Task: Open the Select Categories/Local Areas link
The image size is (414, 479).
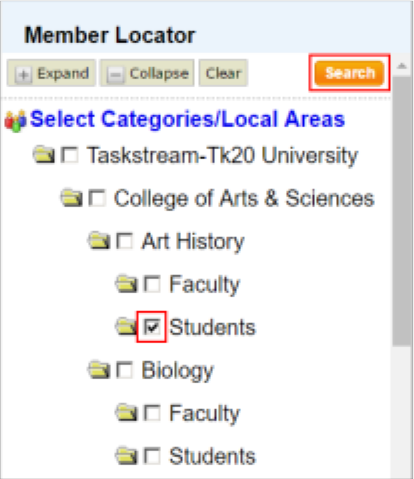Action: 187,119
